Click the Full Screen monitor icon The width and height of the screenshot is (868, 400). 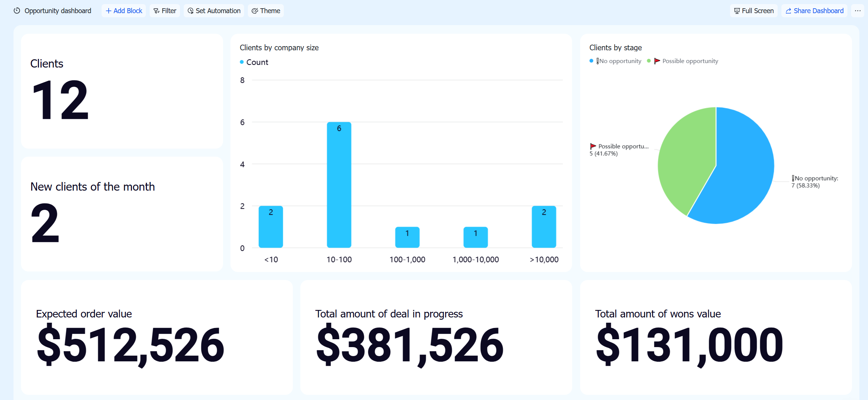coord(737,11)
